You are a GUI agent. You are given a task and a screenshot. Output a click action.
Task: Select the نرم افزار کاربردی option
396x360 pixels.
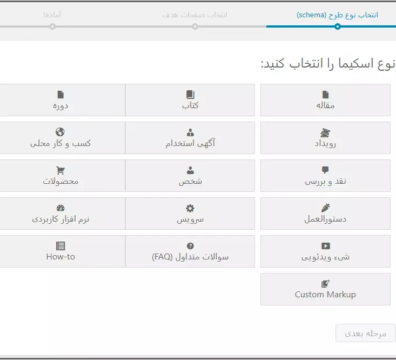click(60, 213)
